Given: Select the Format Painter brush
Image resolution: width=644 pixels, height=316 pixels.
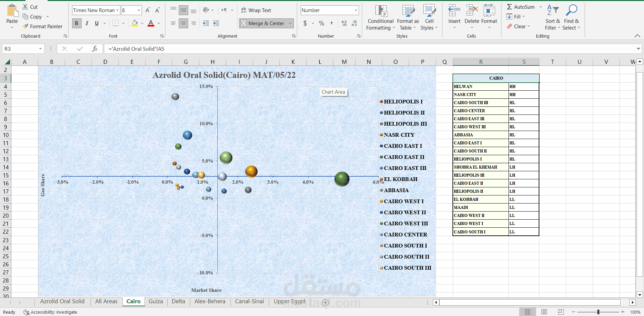Looking at the screenshot, I should 25,26.
